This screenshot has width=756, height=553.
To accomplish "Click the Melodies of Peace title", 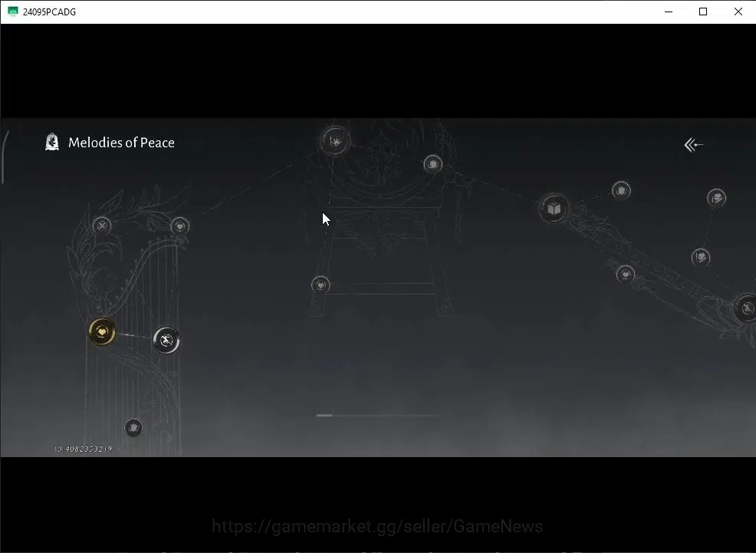I will coord(121,143).
